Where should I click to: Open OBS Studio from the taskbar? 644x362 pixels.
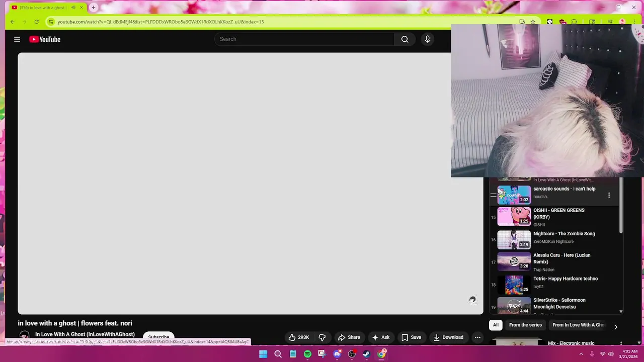pyautogui.click(x=352, y=354)
